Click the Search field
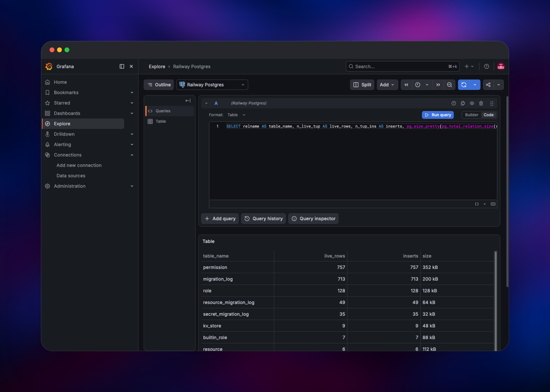The image size is (550, 392). pyautogui.click(x=402, y=66)
